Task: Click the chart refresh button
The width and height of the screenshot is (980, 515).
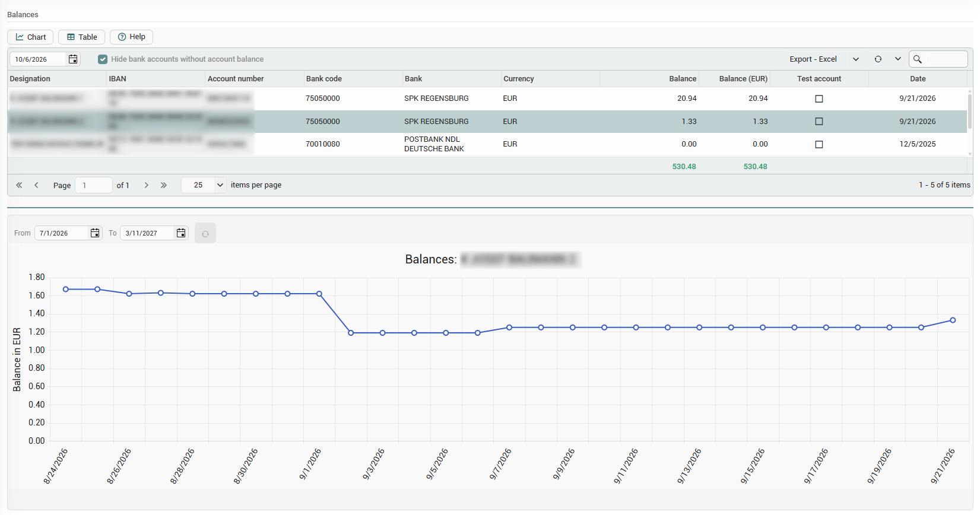Action: coord(205,234)
